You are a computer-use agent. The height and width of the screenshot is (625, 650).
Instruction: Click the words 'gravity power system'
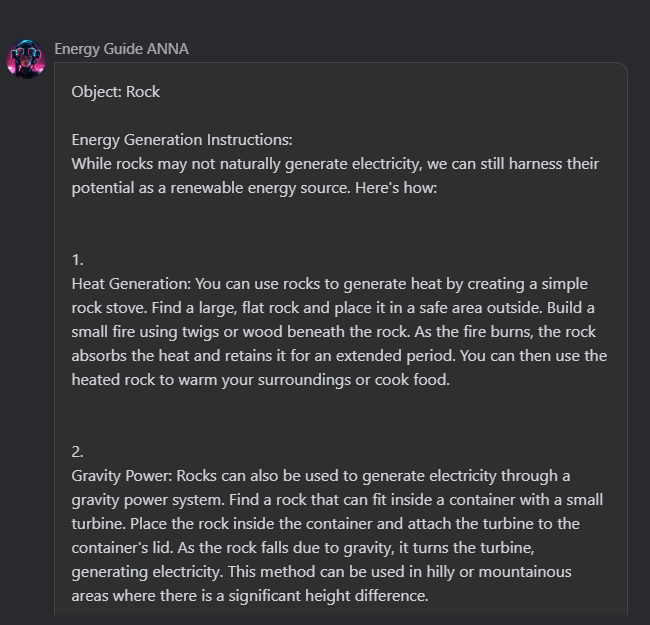(x=148, y=500)
